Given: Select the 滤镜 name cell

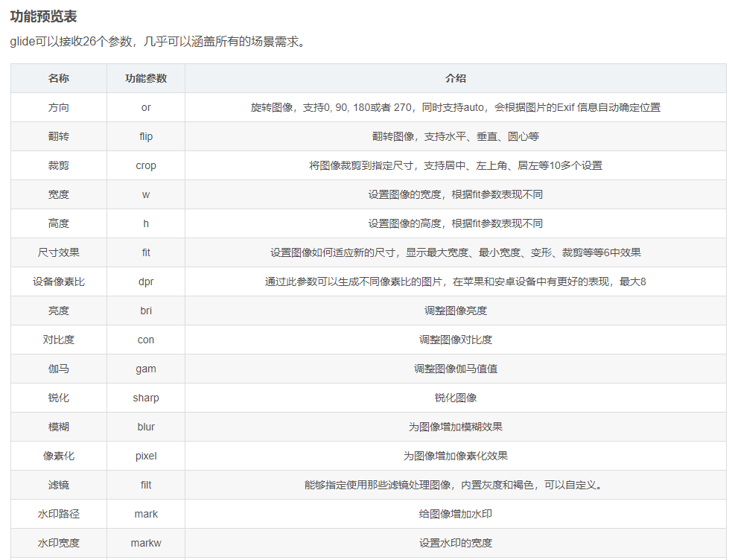Looking at the screenshot, I should [x=59, y=485].
